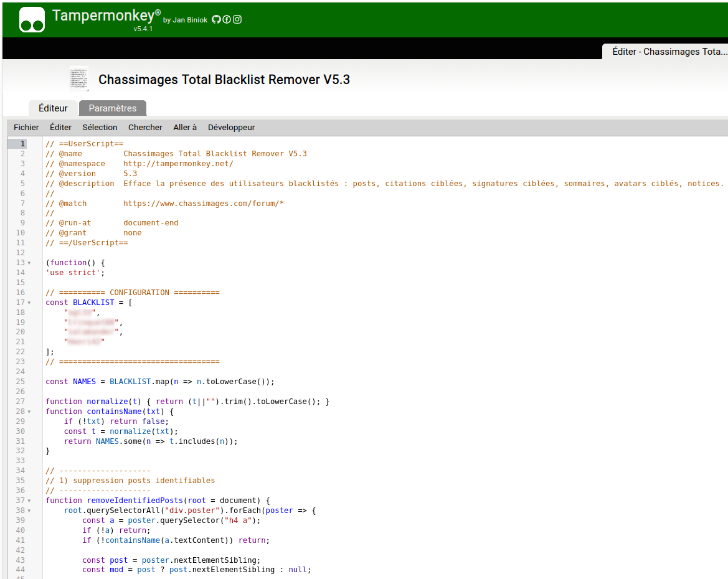
Task: Place cursor on '// ==UserScript==' line
Action: (x=85, y=144)
